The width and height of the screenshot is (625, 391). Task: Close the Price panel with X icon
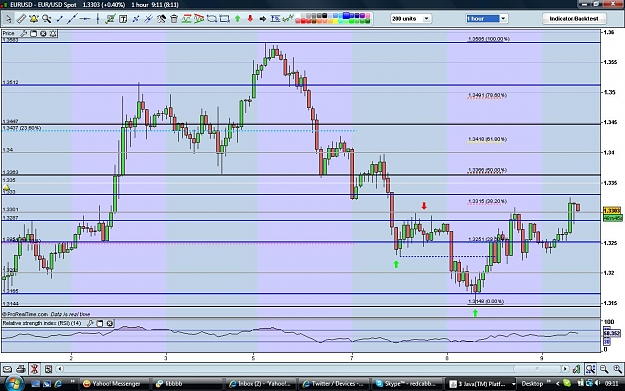click(x=43, y=34)
